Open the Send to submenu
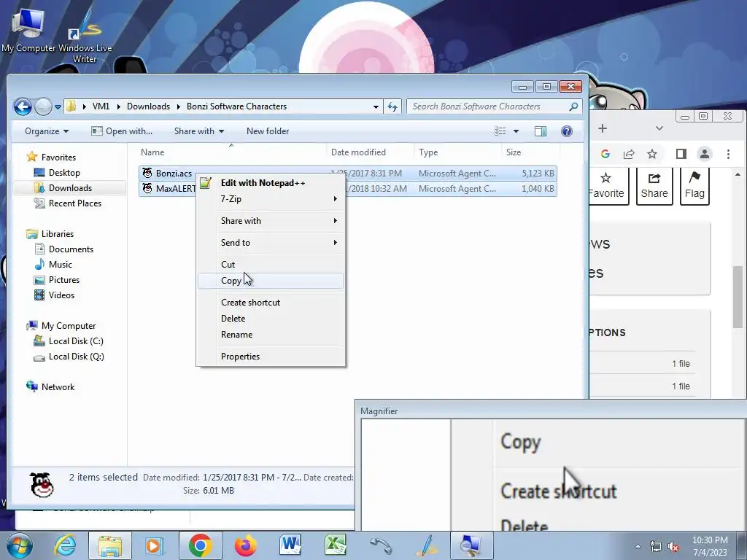 click(271, 243)
